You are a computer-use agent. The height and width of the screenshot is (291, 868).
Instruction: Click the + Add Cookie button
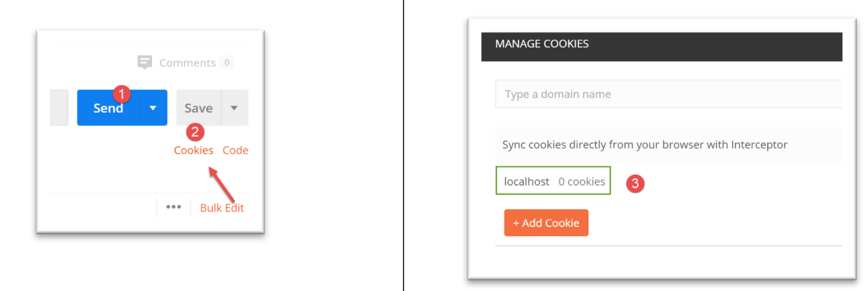coord(546,223)
